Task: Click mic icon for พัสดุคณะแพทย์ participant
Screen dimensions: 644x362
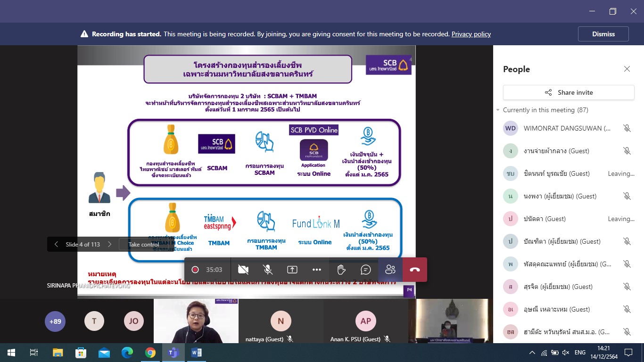Action: pyautogui.click(x=627, y=264)
